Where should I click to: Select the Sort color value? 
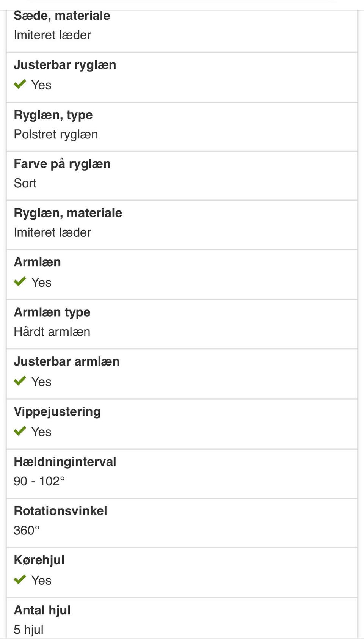25,183
